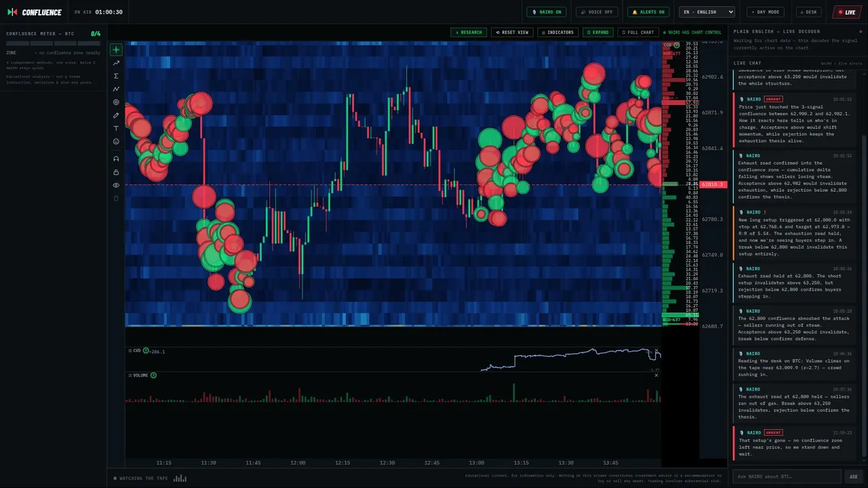Open the EN - English language dropdown
The image size is (868, 488).
pos(707,12)
